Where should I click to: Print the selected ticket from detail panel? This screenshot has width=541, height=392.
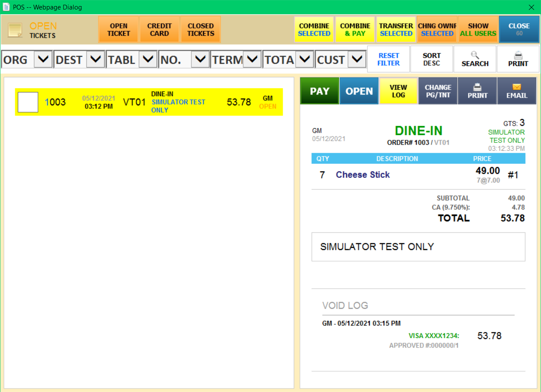point(477,91)
